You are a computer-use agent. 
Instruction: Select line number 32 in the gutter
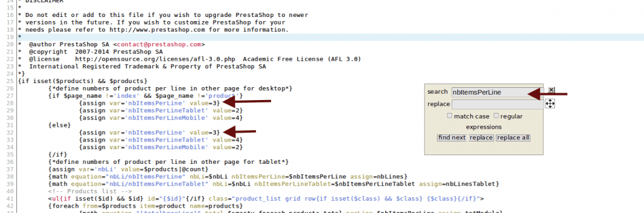11,133
